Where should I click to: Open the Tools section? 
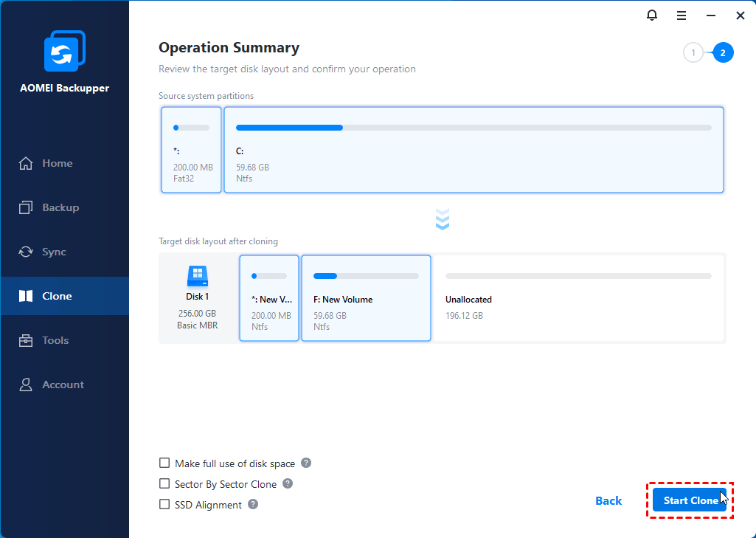click(65, 340)
